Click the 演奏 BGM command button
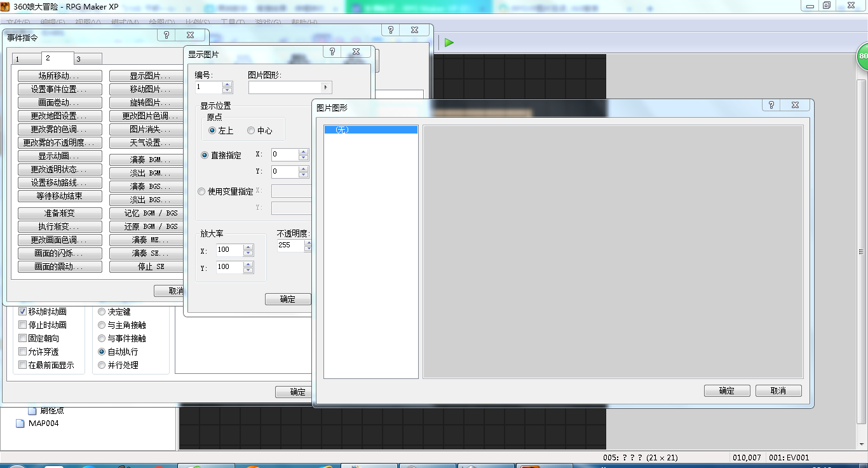 (x=147, y=160)
